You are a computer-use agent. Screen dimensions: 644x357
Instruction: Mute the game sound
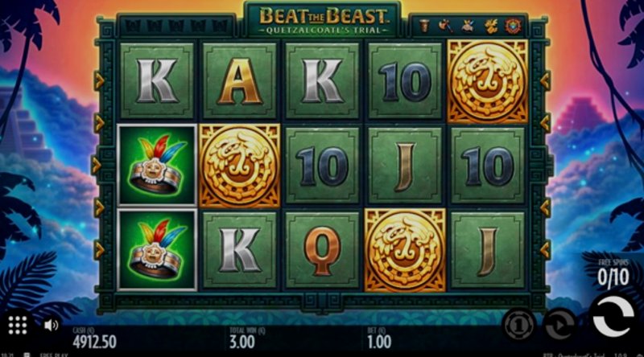click(51, 326)
